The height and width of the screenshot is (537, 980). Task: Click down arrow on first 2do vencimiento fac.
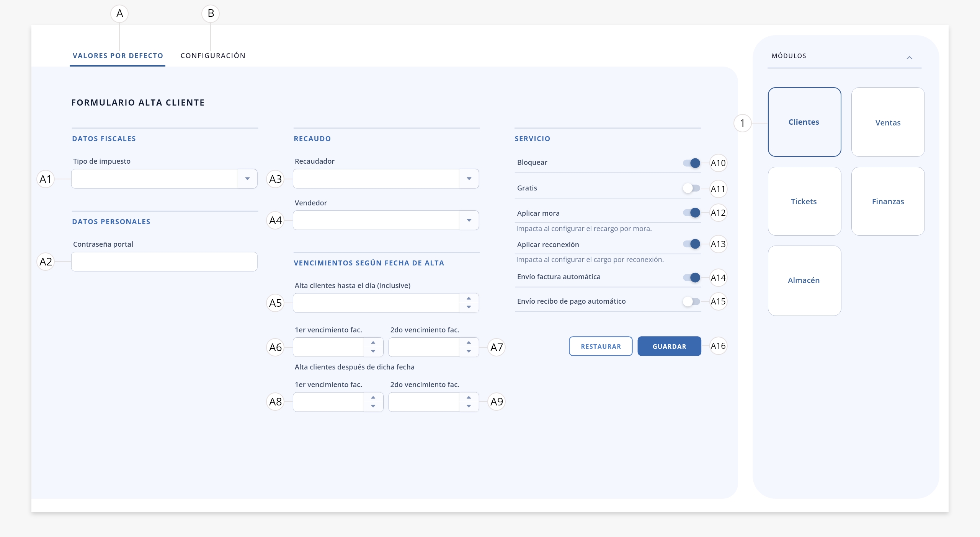pyautogui.click(x=469, y=351)
